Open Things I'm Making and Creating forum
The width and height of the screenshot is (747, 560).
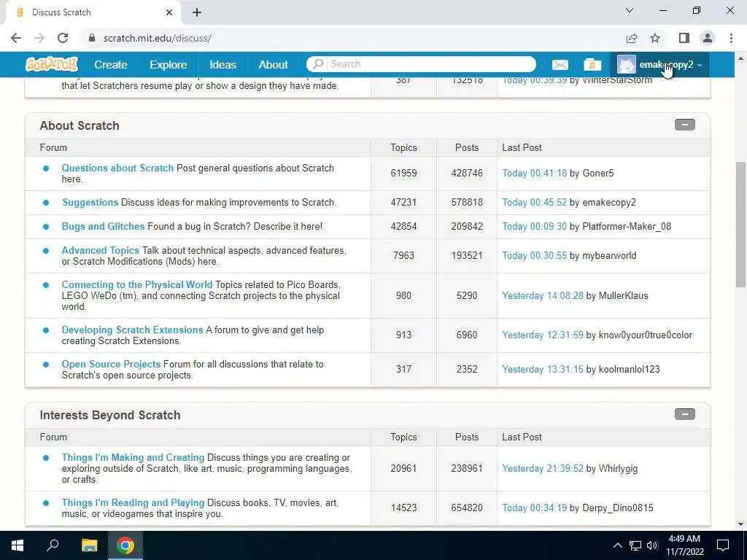(x=133, y=458)
